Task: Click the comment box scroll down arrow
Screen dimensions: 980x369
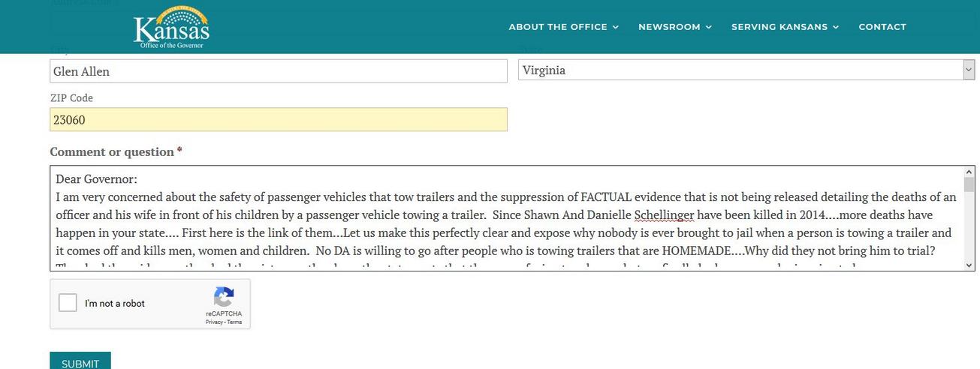Action: tap(969, 265)
